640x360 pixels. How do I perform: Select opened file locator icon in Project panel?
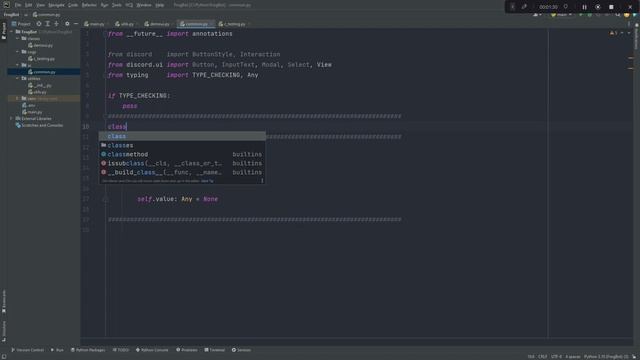coord(39,24)
